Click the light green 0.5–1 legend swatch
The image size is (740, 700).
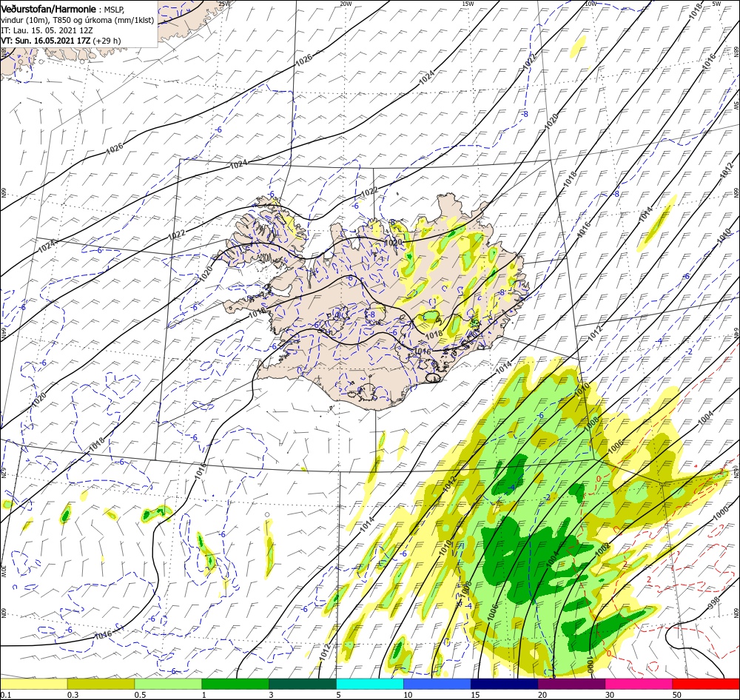pyautogui.click(x=168, y=684)
